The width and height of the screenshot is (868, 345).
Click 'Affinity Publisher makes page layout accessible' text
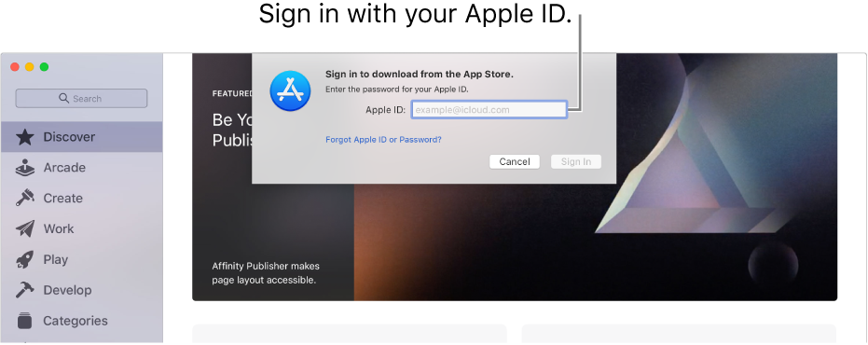266,273
